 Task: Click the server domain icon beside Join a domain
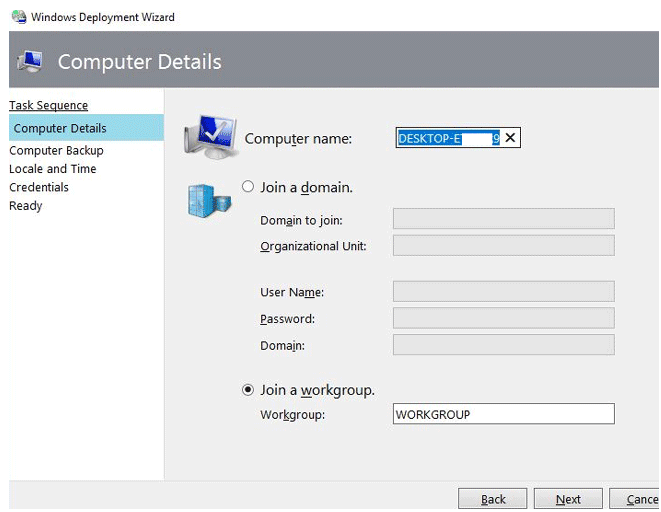pyautogui.click(x=209, y=201)
